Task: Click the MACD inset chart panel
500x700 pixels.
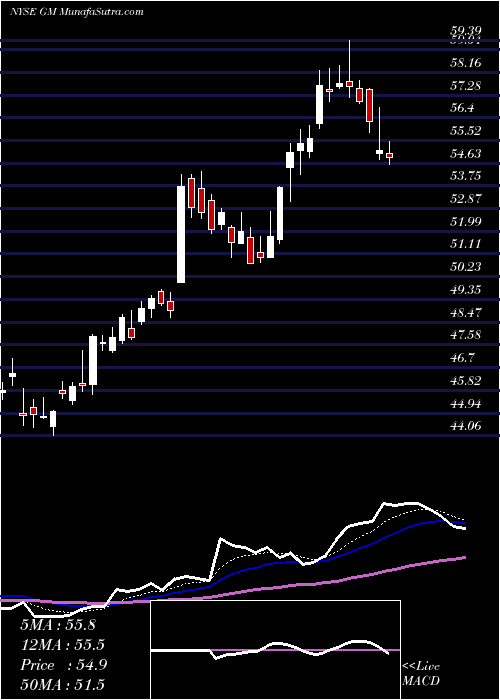Action: click(275, 650)
